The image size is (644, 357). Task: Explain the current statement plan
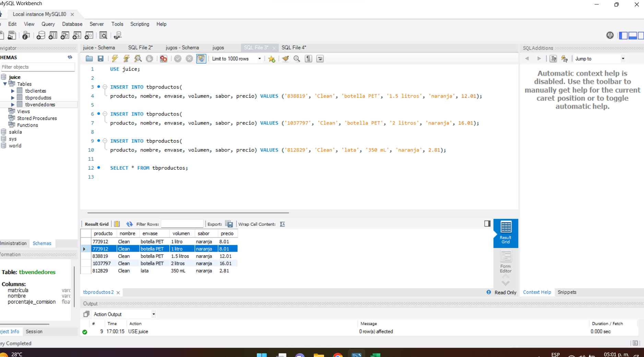tap(138, 59)
